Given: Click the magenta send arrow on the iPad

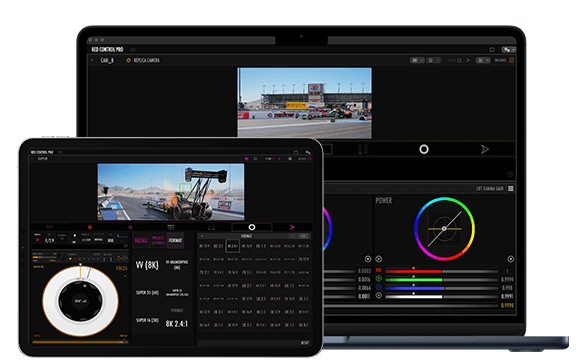Looking at the screenshot, I should click(292, 227).
